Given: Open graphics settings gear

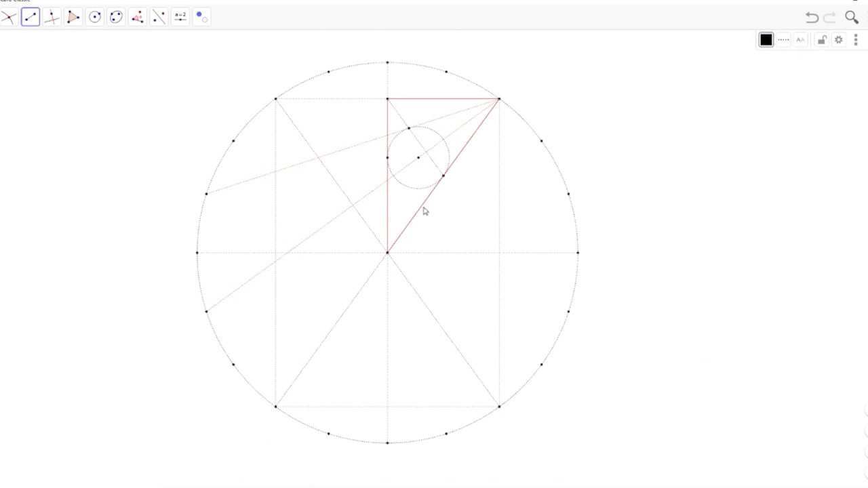Looking at the screenshot, I should [839, 40].
